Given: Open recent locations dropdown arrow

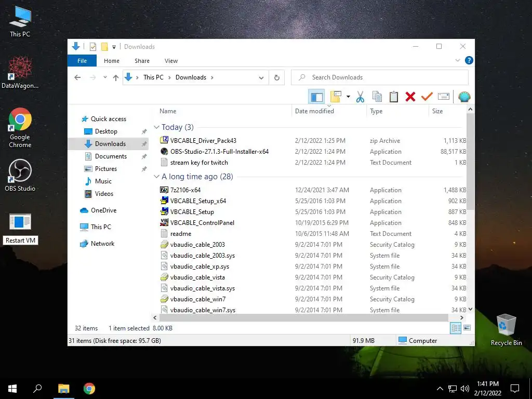Looking at the screenshot, I should tap(105, 77).
